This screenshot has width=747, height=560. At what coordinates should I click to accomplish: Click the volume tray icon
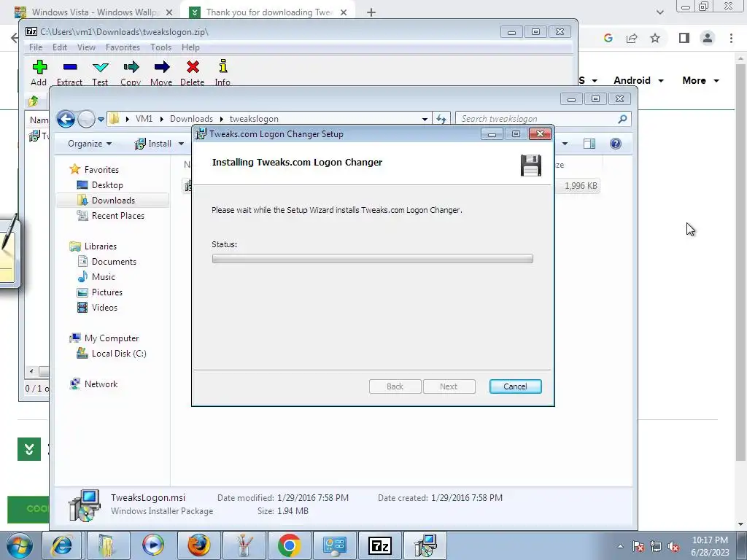pyautogui.click(x=673, y=547)
